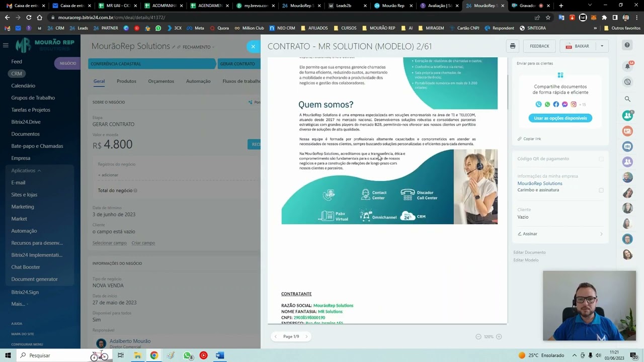
Task: Select CRM in the left menu
Action: click(x=17, y=73)
